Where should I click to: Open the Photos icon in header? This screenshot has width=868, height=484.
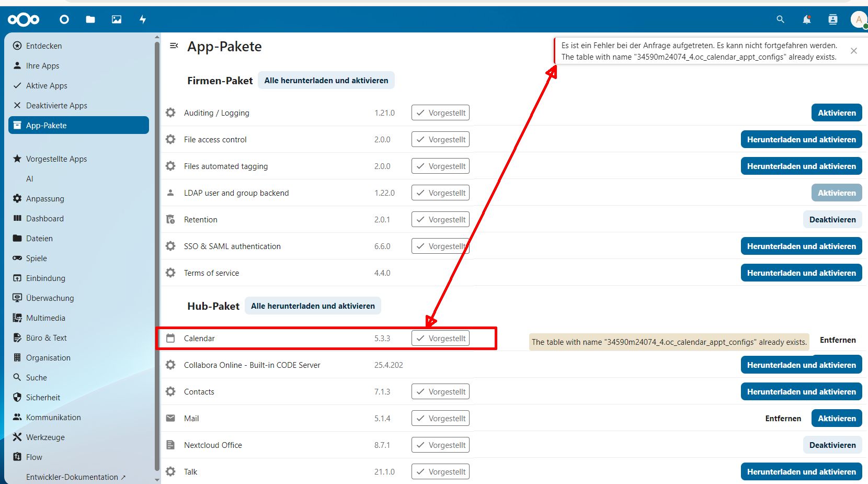pyautogui.click(x=117, y=19)
